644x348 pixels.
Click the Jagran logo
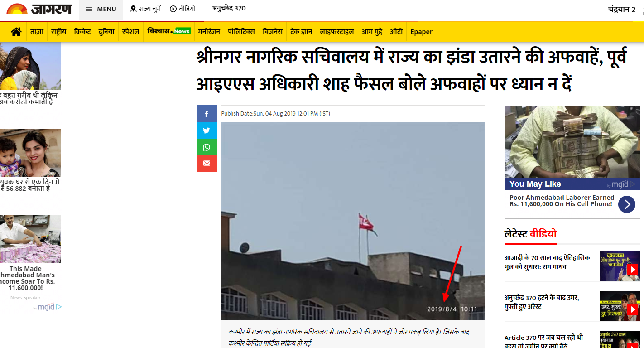[39, 9]
